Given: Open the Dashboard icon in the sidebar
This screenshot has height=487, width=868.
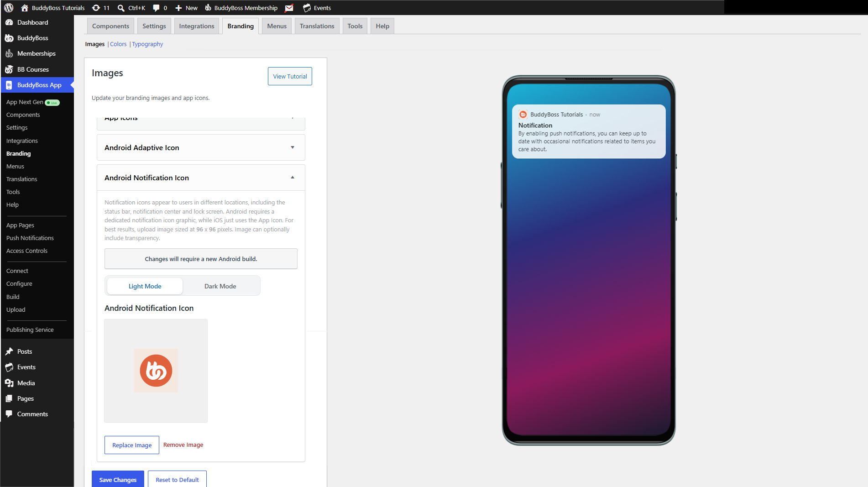Looking at the screenshot, I should [x=9, y=22].
